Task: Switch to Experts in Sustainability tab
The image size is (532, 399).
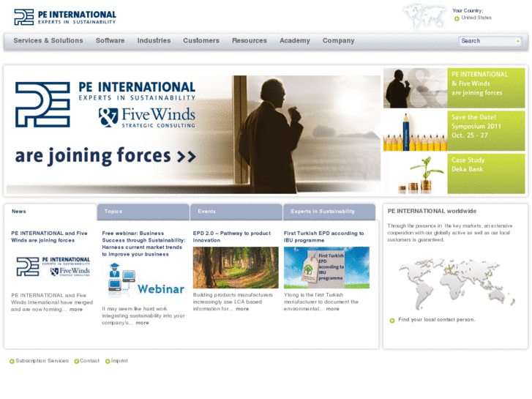Action: 329,212
